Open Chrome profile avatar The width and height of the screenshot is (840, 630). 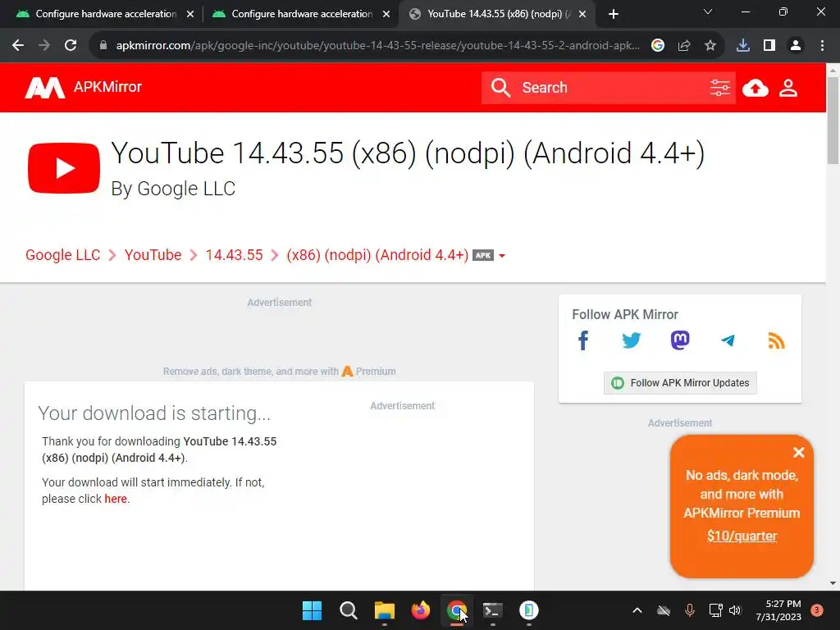coord(796,46)
